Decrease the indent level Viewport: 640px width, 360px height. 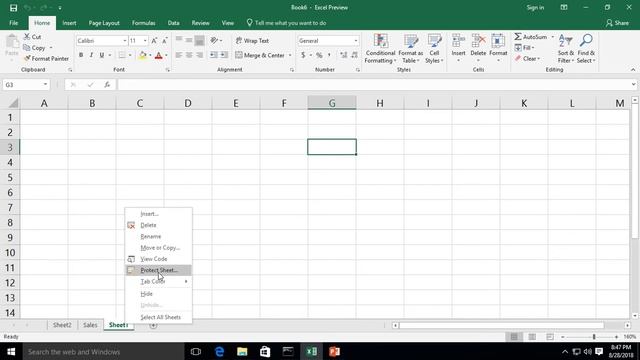(x=213, y=55)
